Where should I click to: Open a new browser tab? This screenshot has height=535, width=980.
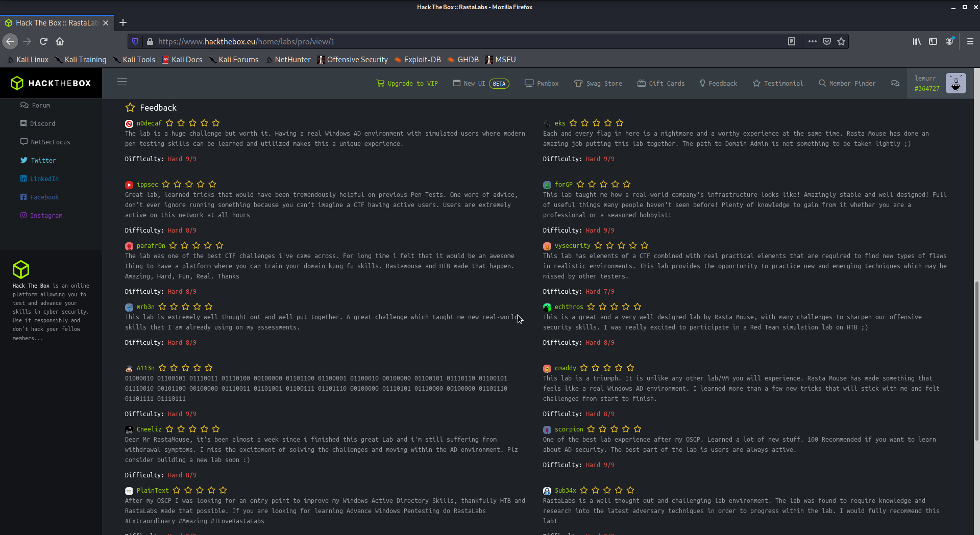pos(123,22)
